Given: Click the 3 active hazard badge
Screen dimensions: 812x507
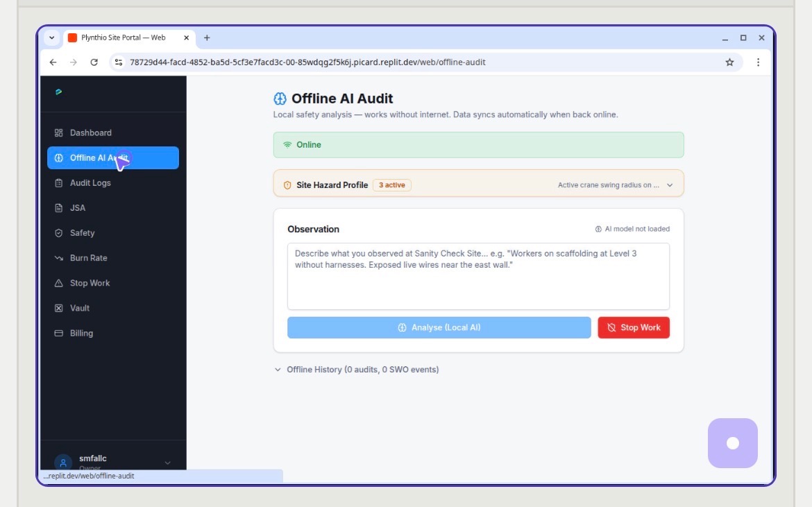Looking at the screenshot, I should point(392,185).
